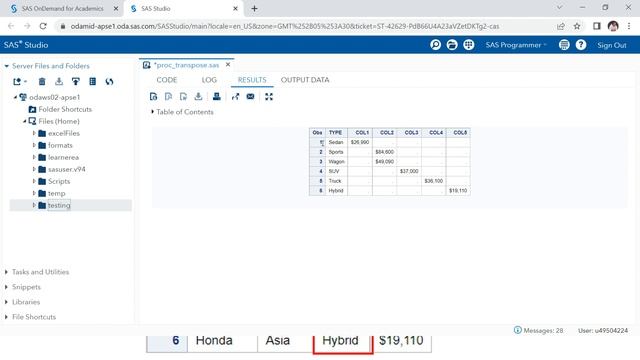Viewport: 640px width, 360px height.
Task: Expand Tasks and Utilities section
Action: coord(6,272)
